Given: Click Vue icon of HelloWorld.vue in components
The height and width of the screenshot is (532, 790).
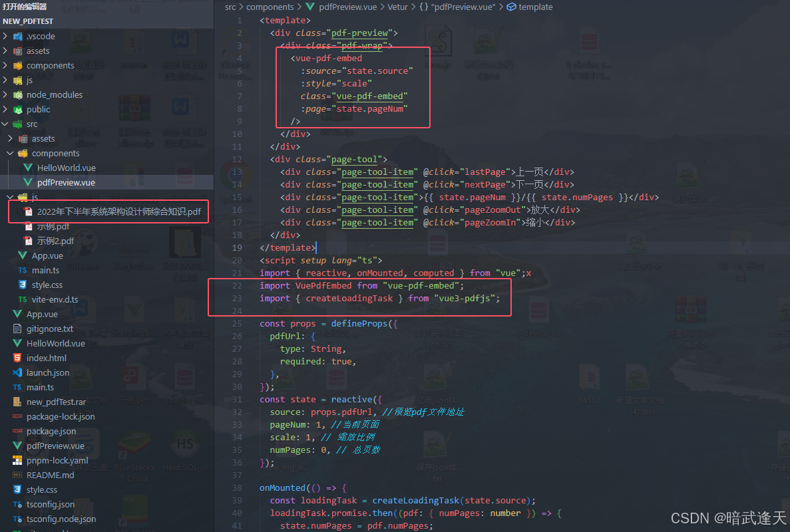Looking at the screenshot, I should [28, 168].
